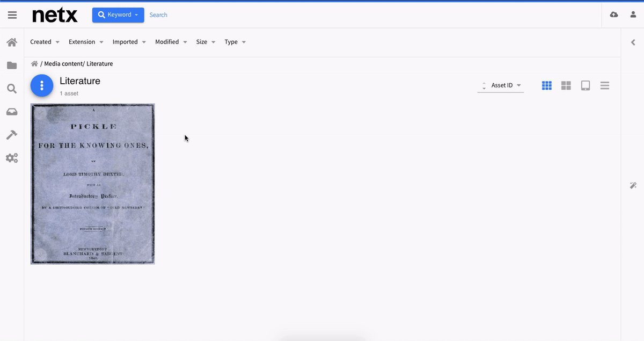644x341 pixels.
Task: Open the Keyword search type dropdown
Action: point(118,15)
